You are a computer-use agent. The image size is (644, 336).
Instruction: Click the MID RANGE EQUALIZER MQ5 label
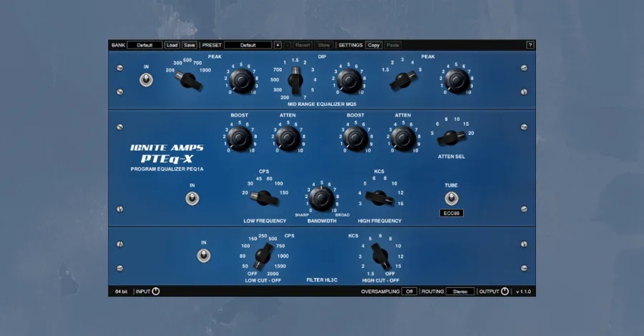point(322,104)
